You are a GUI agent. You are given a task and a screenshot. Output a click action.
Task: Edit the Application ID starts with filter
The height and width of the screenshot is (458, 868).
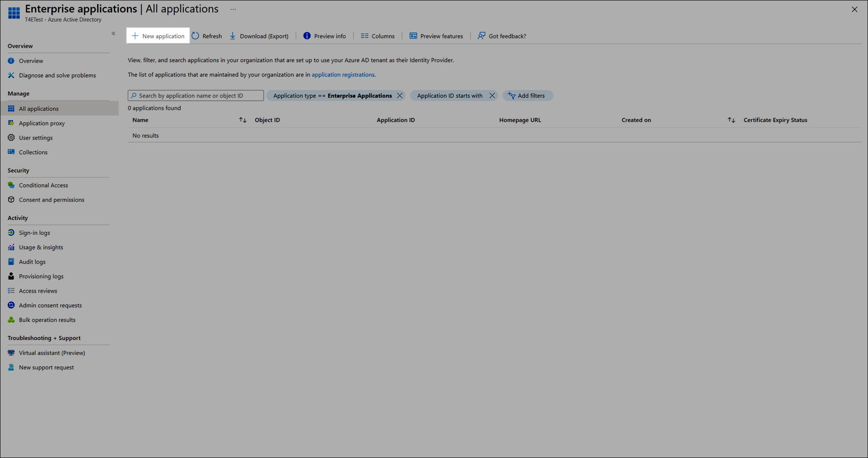(450, 95)
